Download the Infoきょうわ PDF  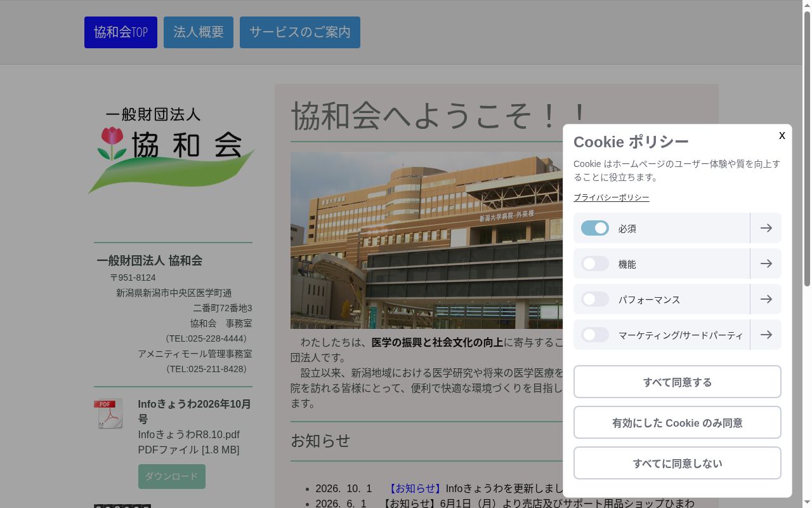172,476
